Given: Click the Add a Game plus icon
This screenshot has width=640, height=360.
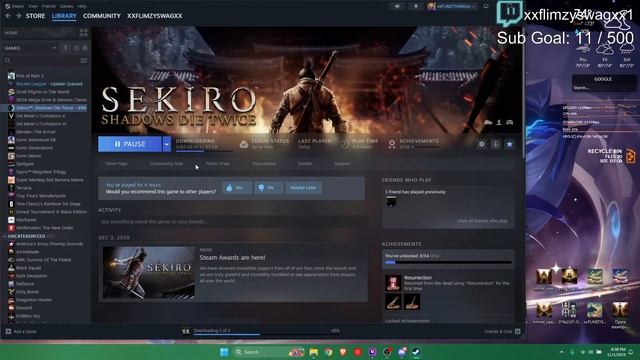Looking at the screenshot, I should click(x=8, y=331).
